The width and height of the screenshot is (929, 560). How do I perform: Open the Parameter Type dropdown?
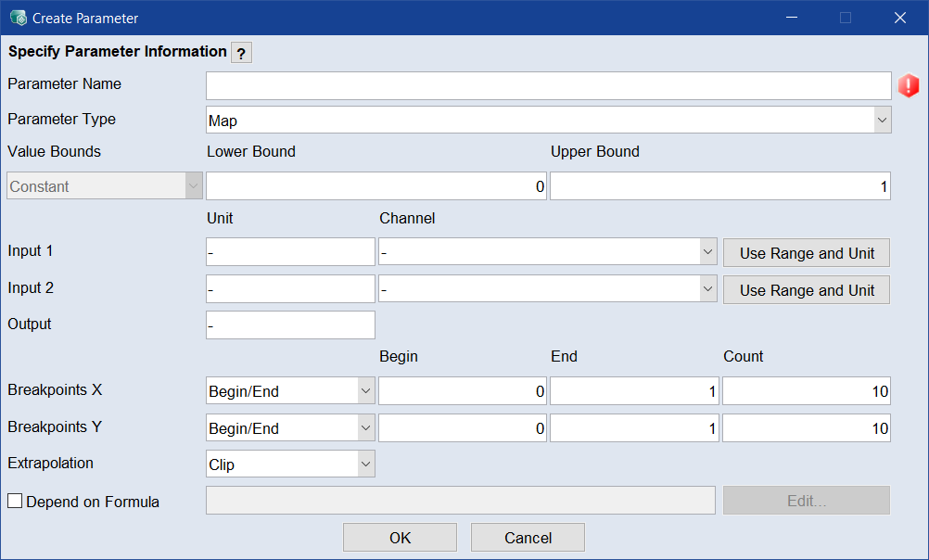point(548,120)
